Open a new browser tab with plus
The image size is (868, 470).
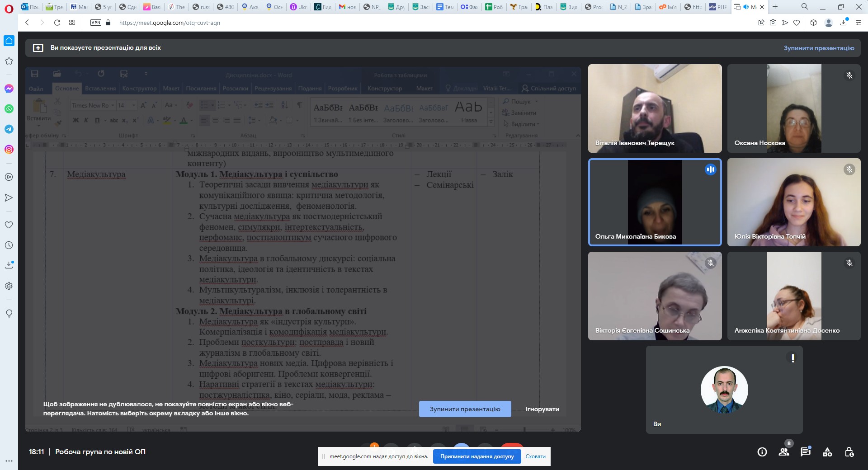pos(775,7)
